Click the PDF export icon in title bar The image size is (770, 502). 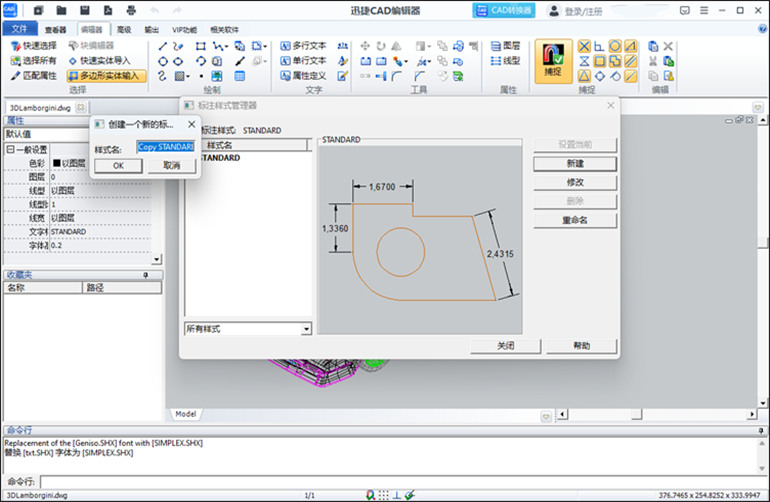pos(108,10)
